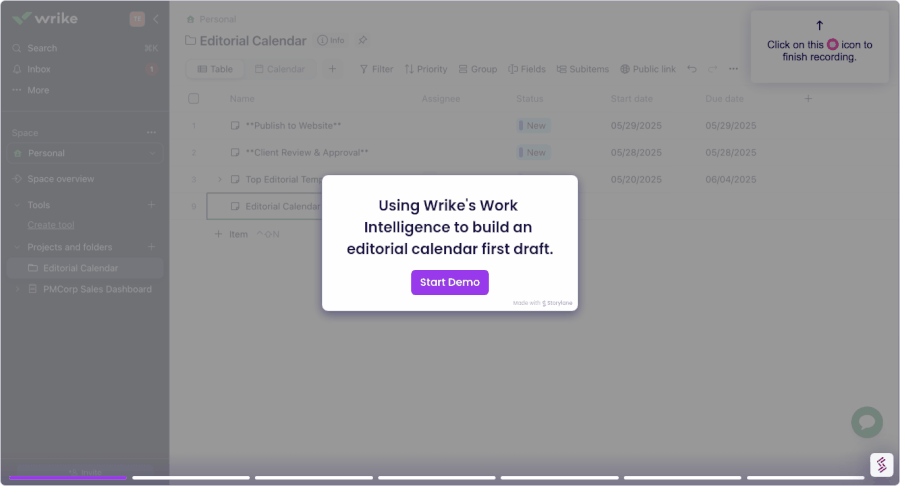
Task: Open the Group options
Action: point(478,69)
